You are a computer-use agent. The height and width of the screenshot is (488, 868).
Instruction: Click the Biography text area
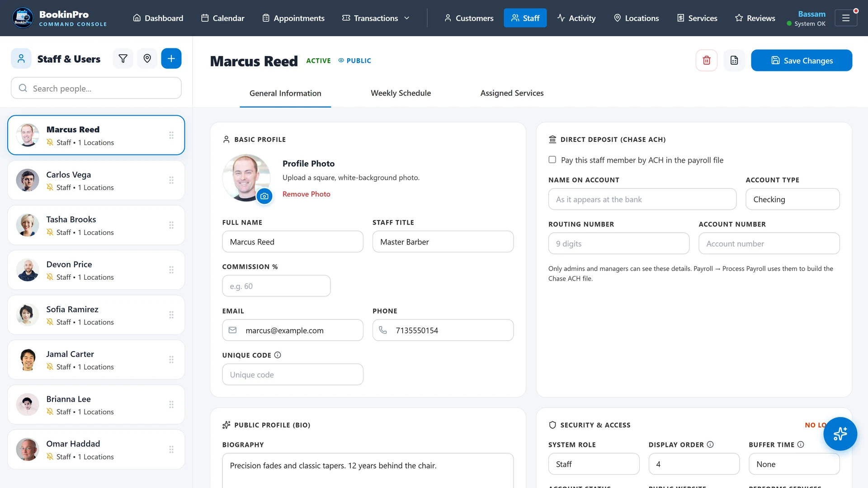368,470
